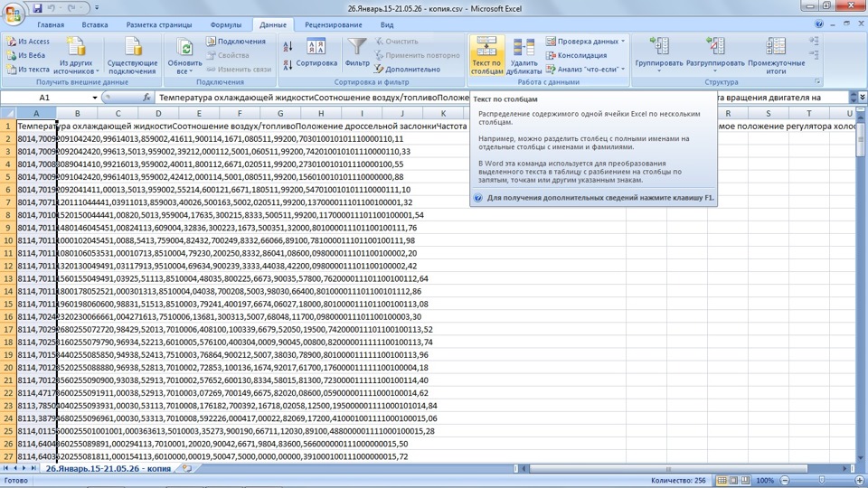Image resolution: width=868 pixels, height=488 pixels.
Task: Open Разметка страницы tab
Action: (159, 25)
